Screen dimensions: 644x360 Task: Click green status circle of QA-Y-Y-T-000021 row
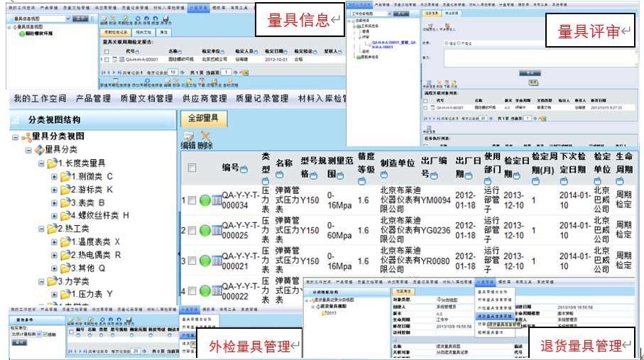point(205,261)
